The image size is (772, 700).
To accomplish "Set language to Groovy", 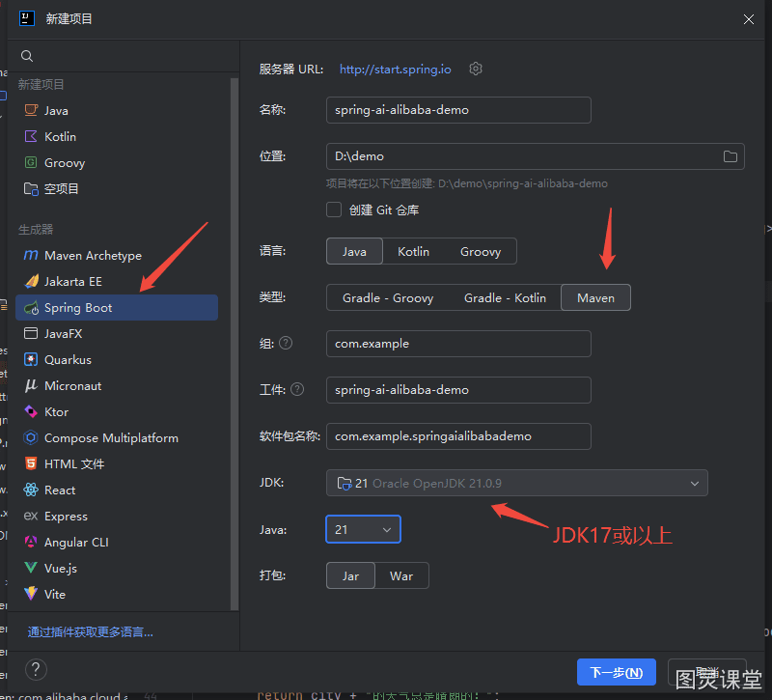I will click(481, 251).
